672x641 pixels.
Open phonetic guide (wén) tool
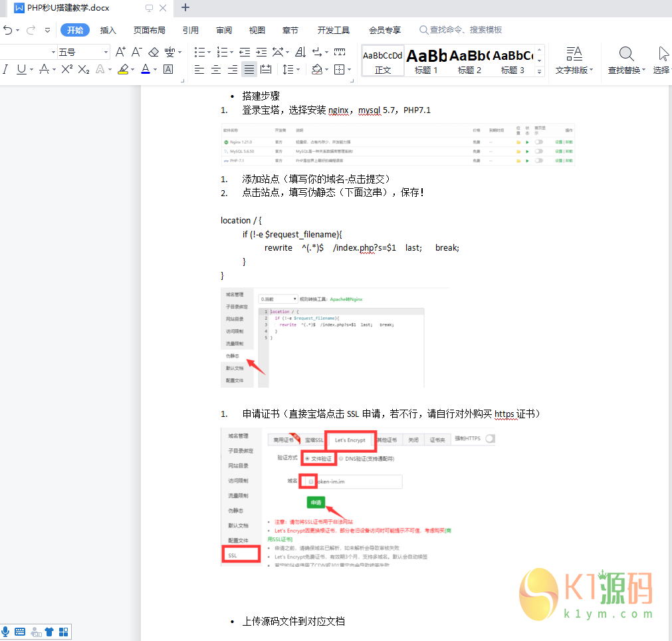coord(169,53)
